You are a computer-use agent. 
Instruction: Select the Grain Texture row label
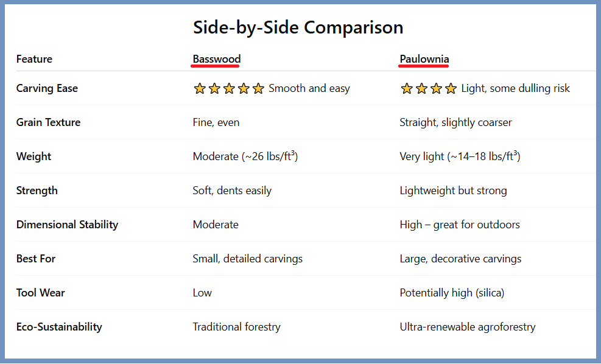click(48, 122)
